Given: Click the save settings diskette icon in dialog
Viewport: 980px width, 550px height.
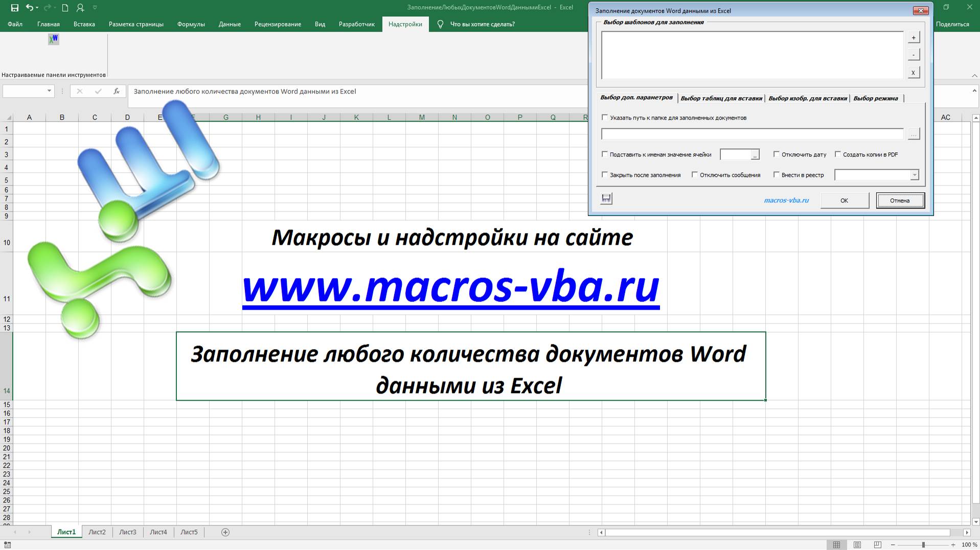Looking at the screenshot, I should (x=606, y=198).
